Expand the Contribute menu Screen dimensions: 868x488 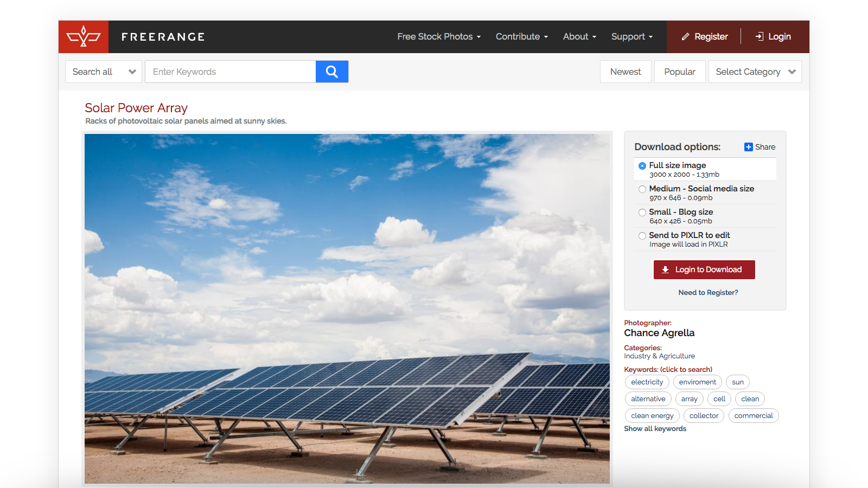522,37
